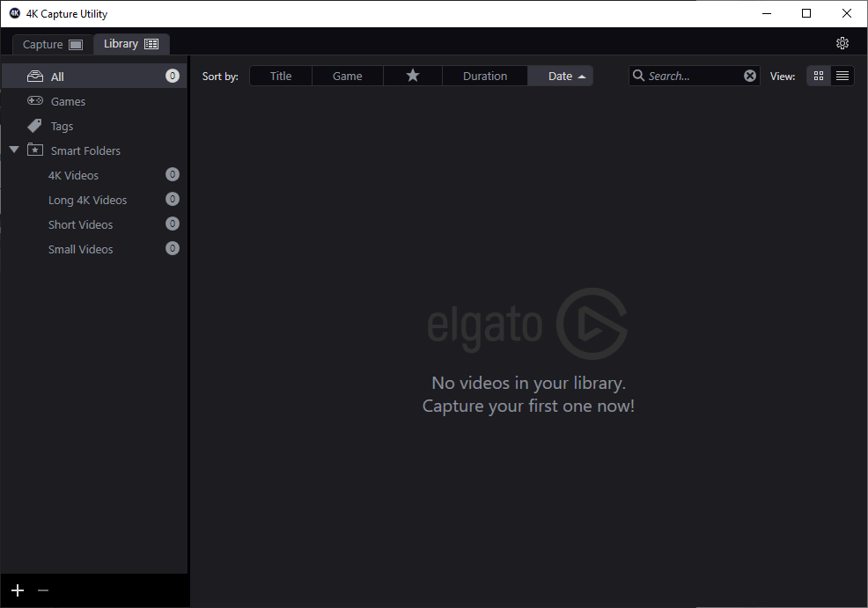Click the count badge beside Short Videos

coord(173,223)
